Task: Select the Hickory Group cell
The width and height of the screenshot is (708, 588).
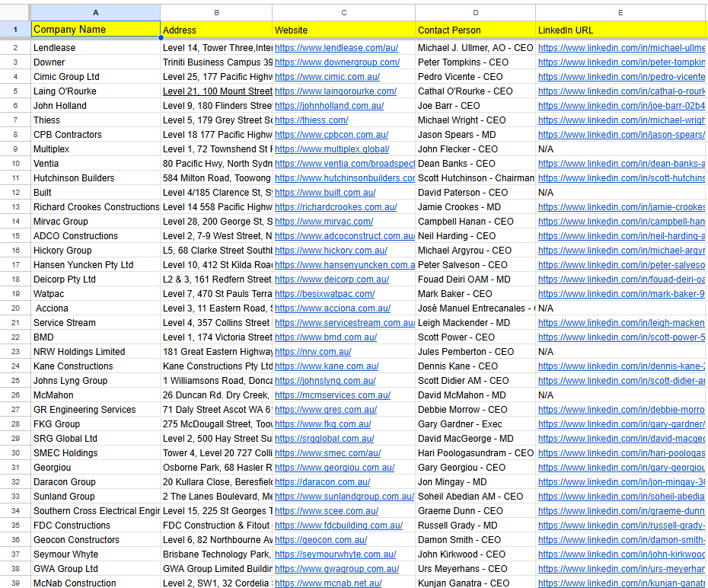Action: coord(95,250)
